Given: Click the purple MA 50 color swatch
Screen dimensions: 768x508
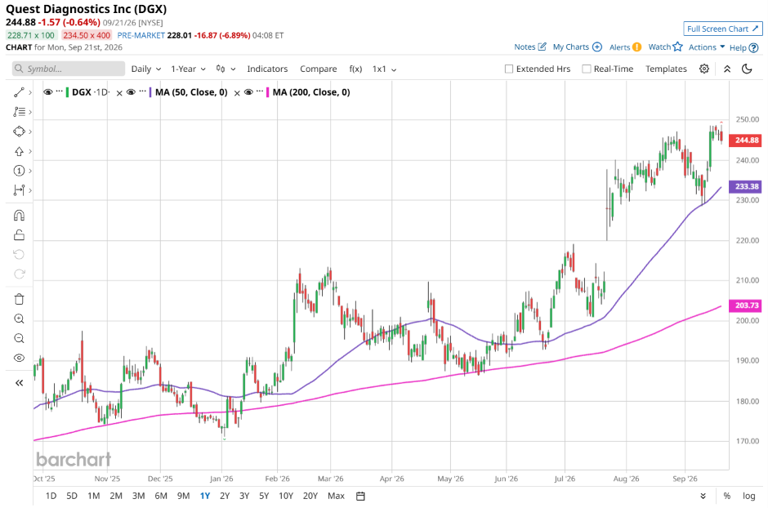Looking at the screenshot, I should [150, 92].
